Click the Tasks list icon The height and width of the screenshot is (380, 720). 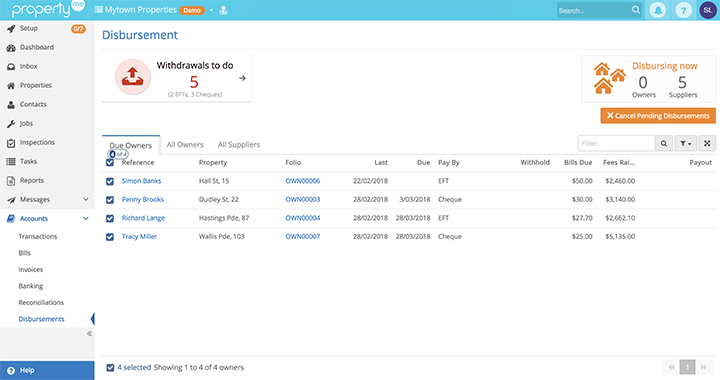11,162
